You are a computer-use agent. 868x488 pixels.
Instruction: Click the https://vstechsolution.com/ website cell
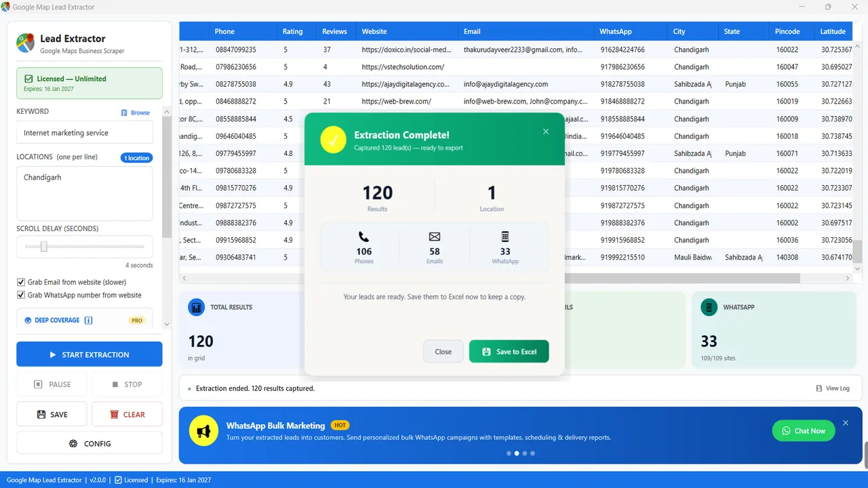407,67
